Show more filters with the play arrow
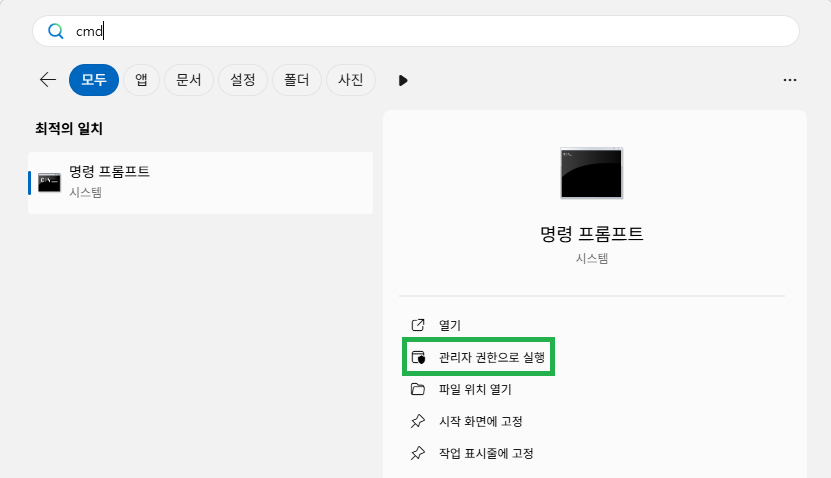The height and width of the screenshot is (478, 831). (x=403, y=81)
